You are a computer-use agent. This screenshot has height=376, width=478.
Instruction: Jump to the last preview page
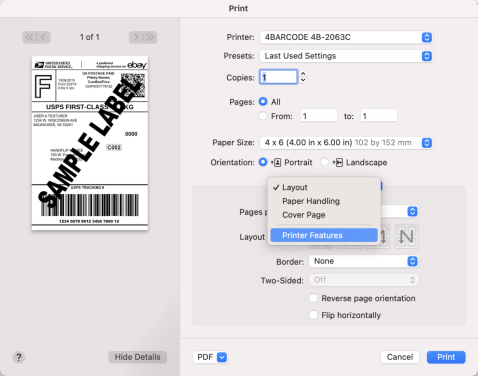click(150, 37)
